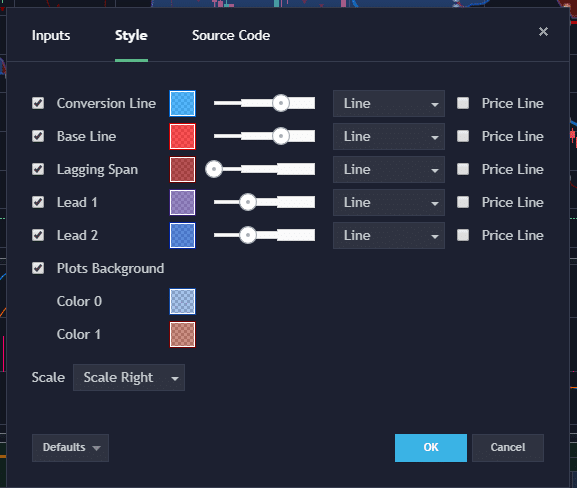577x488 pixels.
Task: Close the settings dialog with the X
Action: tap(543, 32)
